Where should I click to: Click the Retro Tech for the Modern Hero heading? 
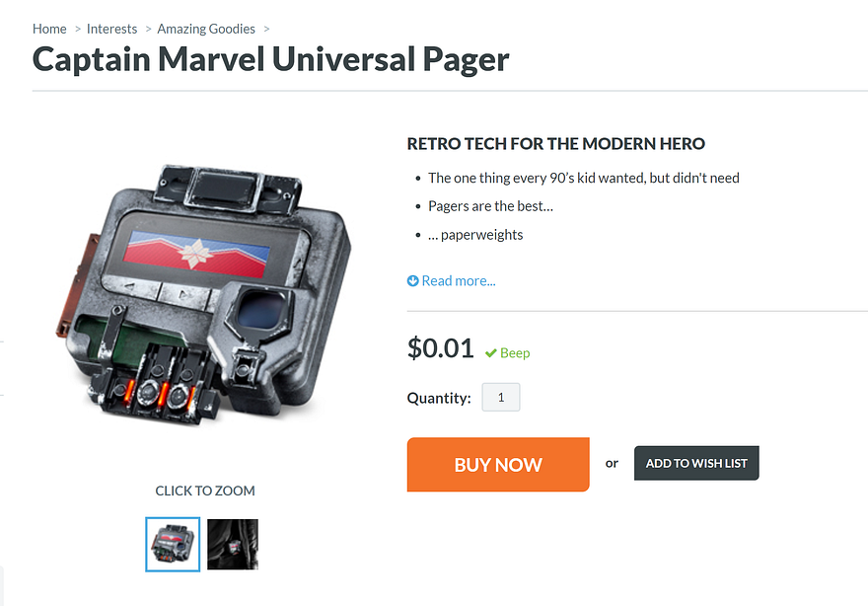point(555,144)
